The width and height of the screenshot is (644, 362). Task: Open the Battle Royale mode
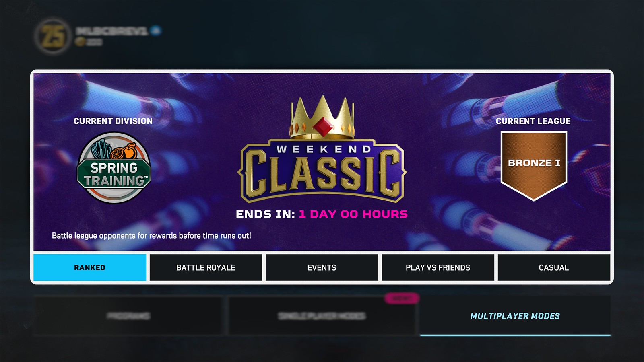[206, 267]
